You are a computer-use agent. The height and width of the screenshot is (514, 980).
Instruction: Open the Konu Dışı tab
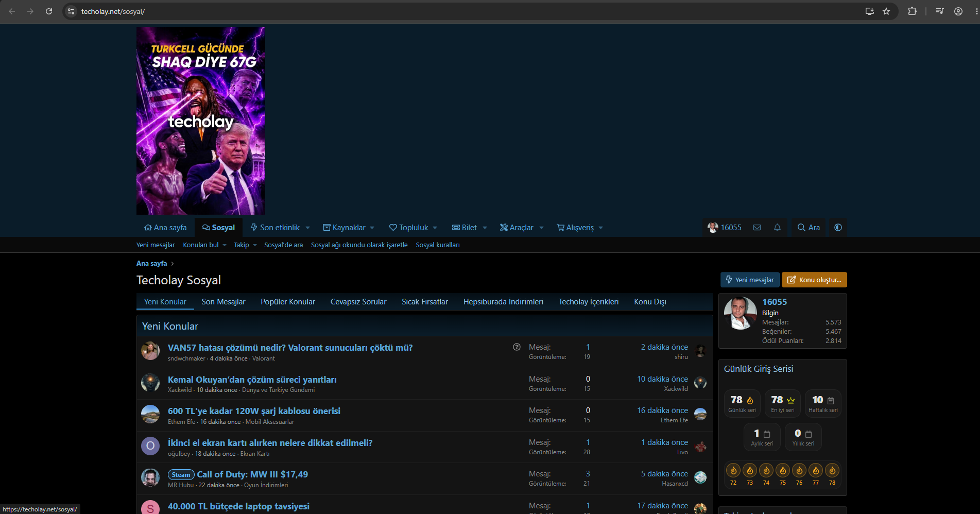(x=650, y=302)
